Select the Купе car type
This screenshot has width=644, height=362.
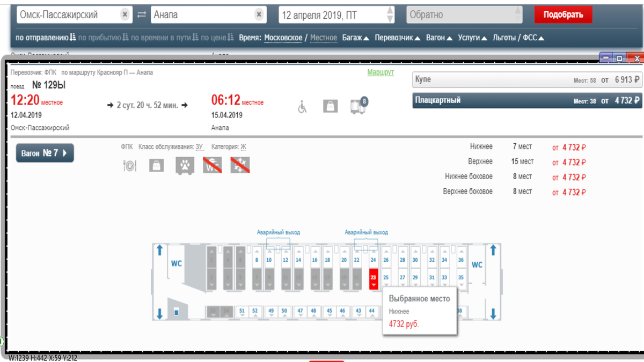click(527, 79)
